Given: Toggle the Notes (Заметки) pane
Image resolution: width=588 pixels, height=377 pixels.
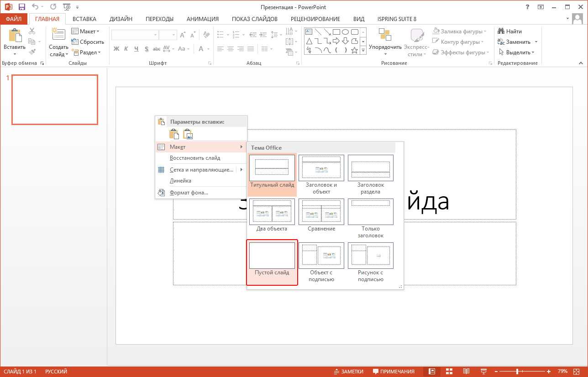Looking at the screenshot, I should [349, 371].
